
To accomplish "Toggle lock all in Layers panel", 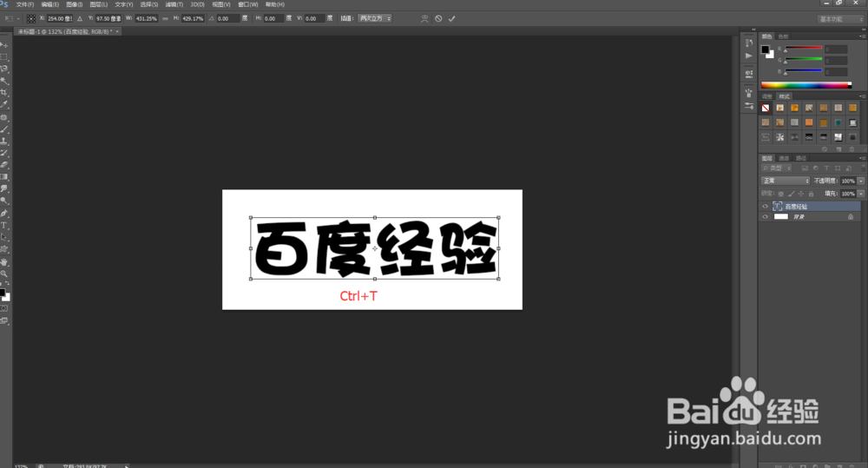I will pyautogui.click(x=811, y=194).
